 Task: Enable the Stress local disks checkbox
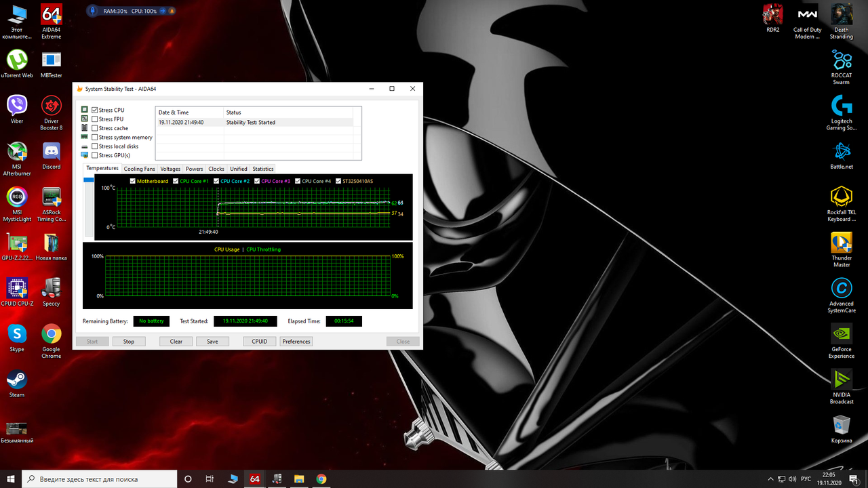tap(95, 146)
